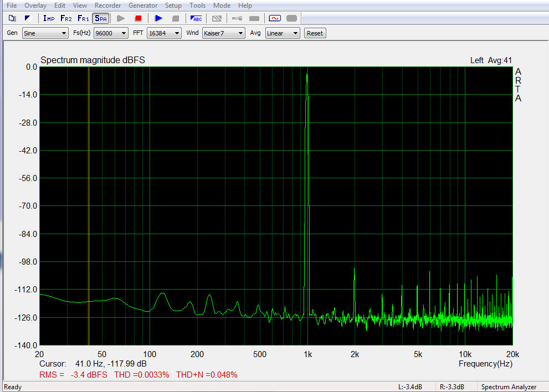Click the yellow cursor line at 41 Hz
The width and height of the screenshot is (549, 392).
(x=89, y=206)
